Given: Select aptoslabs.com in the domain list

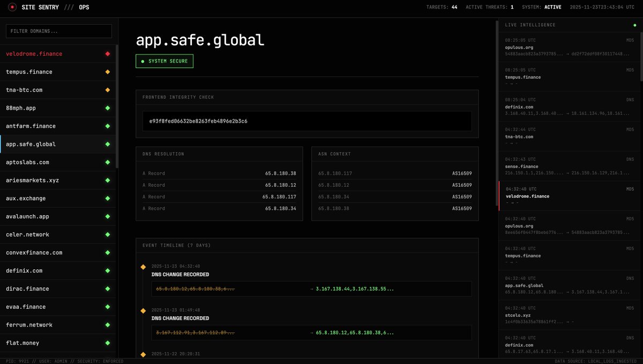Looking at the screenshot, I should pyautogui.click(x=58, y=162).
